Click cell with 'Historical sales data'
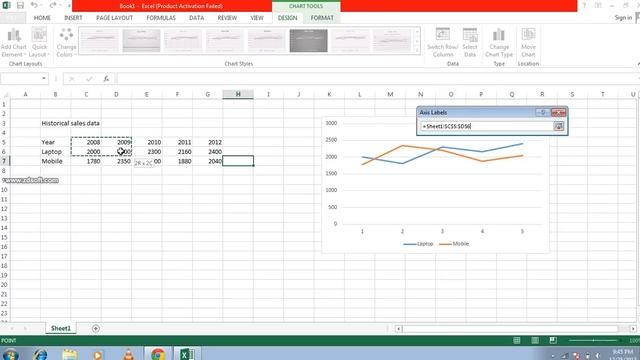 tap(70, 123)
